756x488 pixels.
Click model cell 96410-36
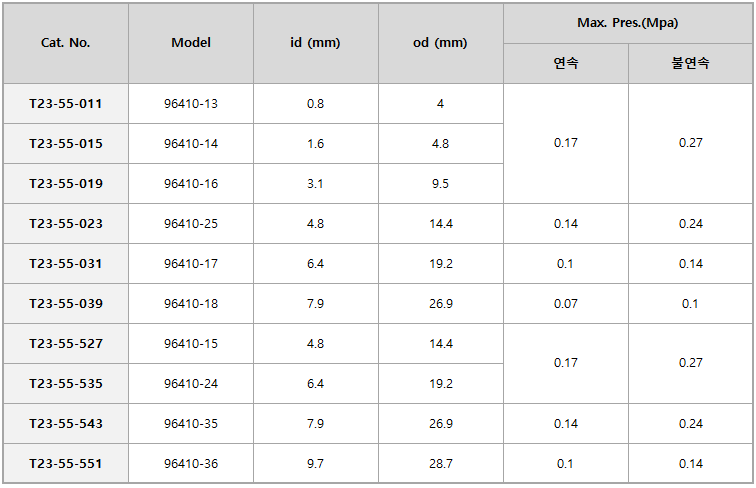(191, 463)
